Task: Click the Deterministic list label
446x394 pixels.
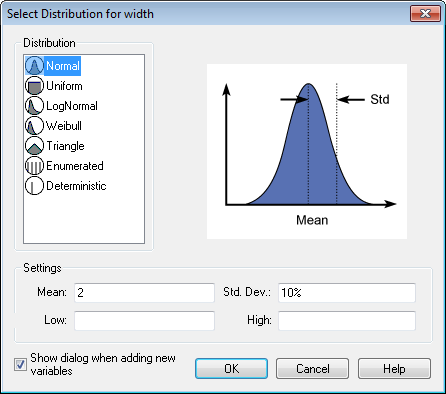Action: pyautogui.click(x=76, y=186)
